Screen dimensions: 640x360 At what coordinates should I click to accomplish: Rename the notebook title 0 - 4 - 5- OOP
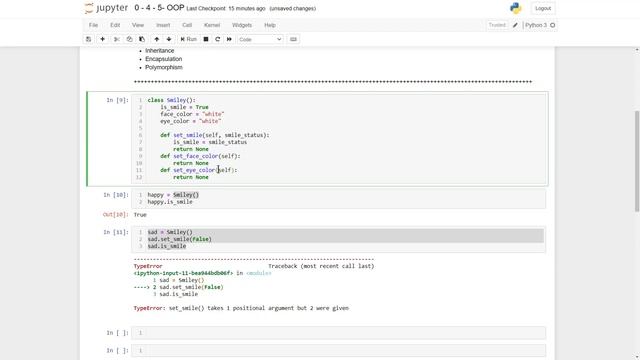(159, 8)
